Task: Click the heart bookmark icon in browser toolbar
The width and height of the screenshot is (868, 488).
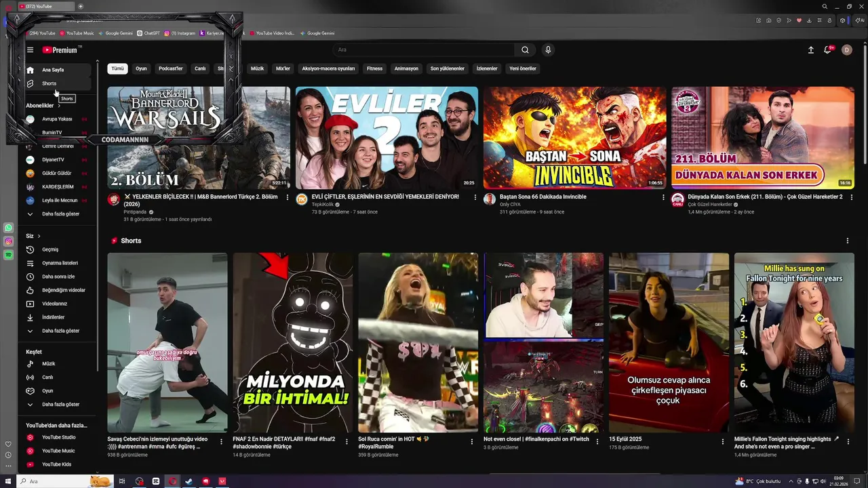Action: click(799, 20)
